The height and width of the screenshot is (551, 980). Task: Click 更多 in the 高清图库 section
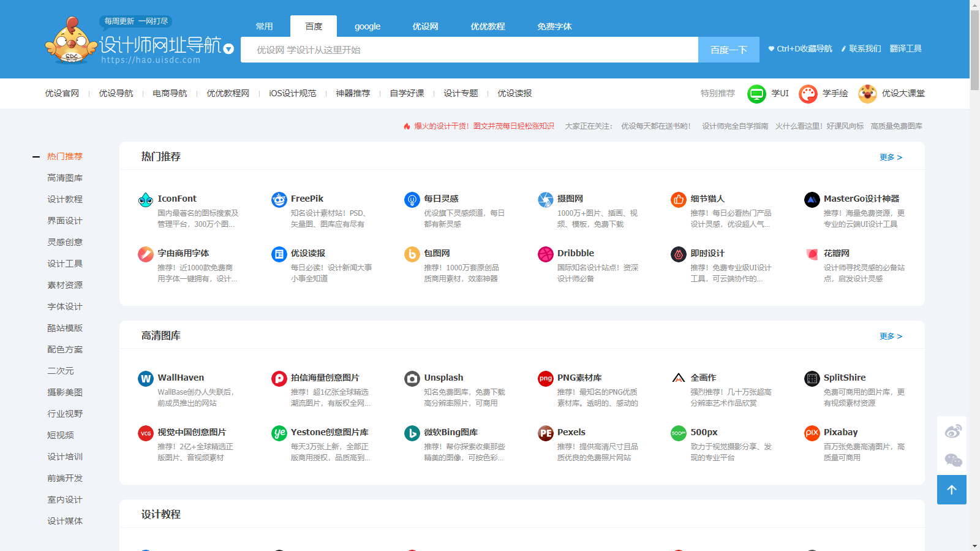(x=891, y=336)
